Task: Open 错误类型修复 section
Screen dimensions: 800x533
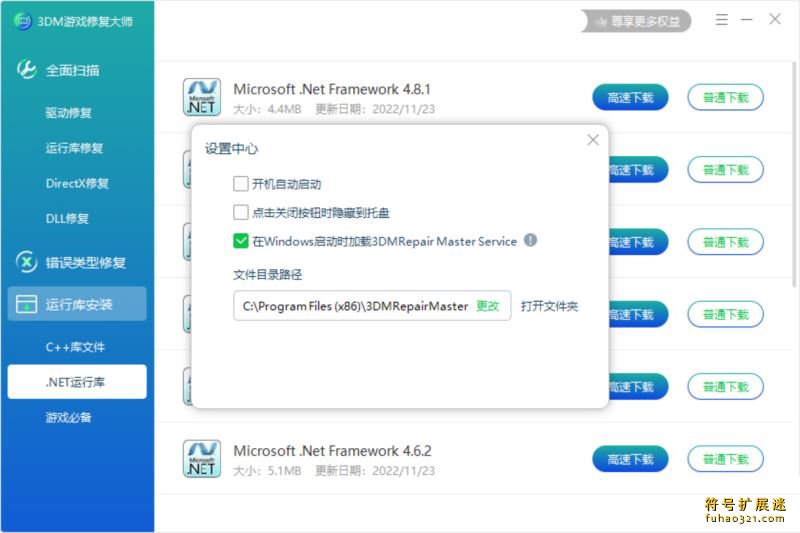Action: [x=86, y=263]
